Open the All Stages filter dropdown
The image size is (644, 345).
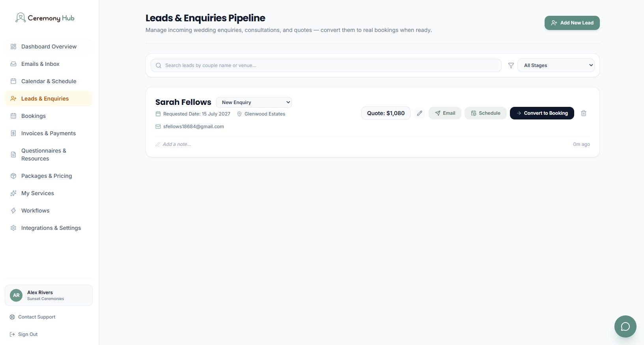(556, 65)
